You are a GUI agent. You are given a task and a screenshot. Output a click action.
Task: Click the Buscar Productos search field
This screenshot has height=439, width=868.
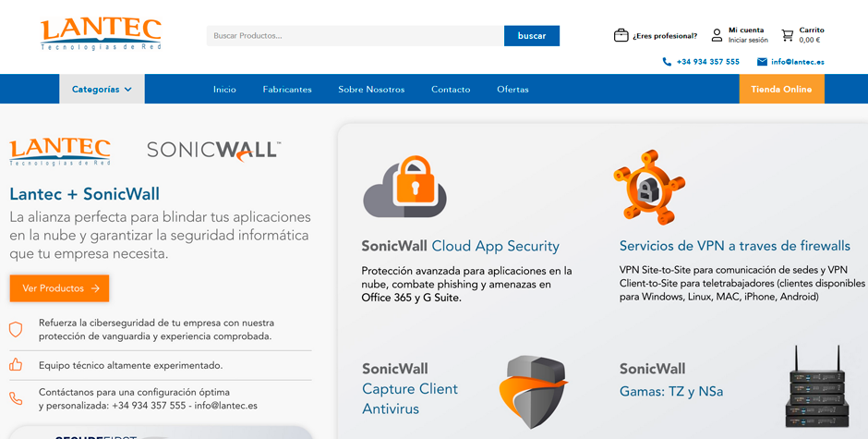[355, 35]
